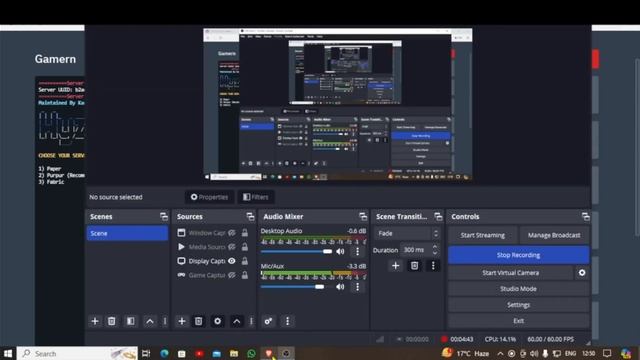Toggle lock on Display Capture source
Screen dimensions: 640x360
(x=244, y=261)
